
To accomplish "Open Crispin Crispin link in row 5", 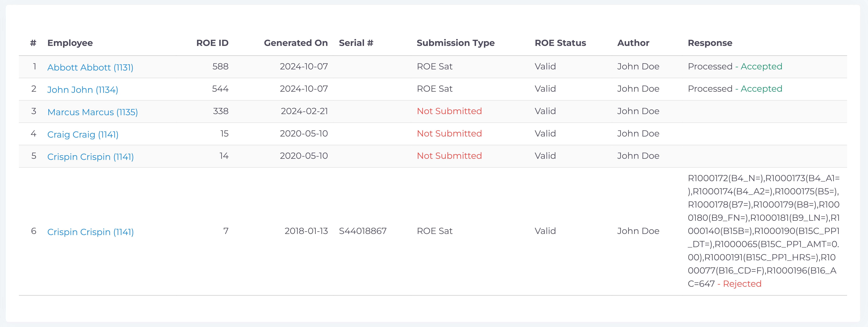I will click(x=90, y=157).
